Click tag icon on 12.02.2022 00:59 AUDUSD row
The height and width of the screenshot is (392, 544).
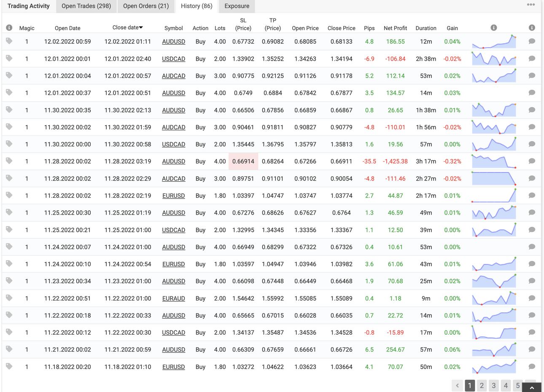[9, 41]
